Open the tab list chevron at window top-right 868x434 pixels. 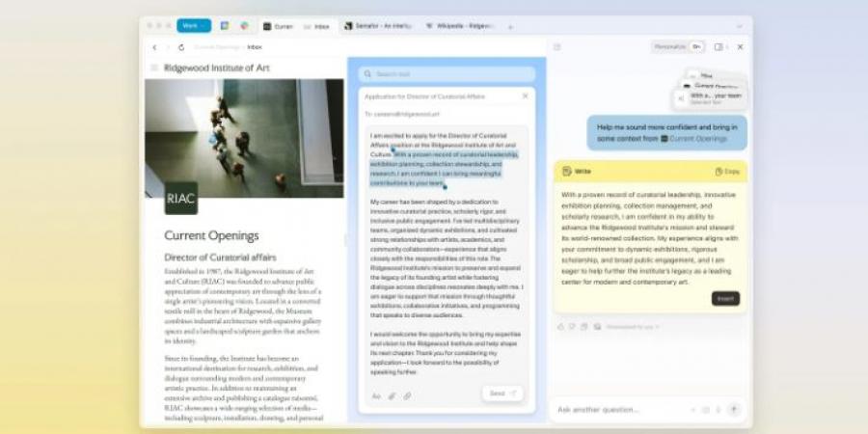click(739, 27)
